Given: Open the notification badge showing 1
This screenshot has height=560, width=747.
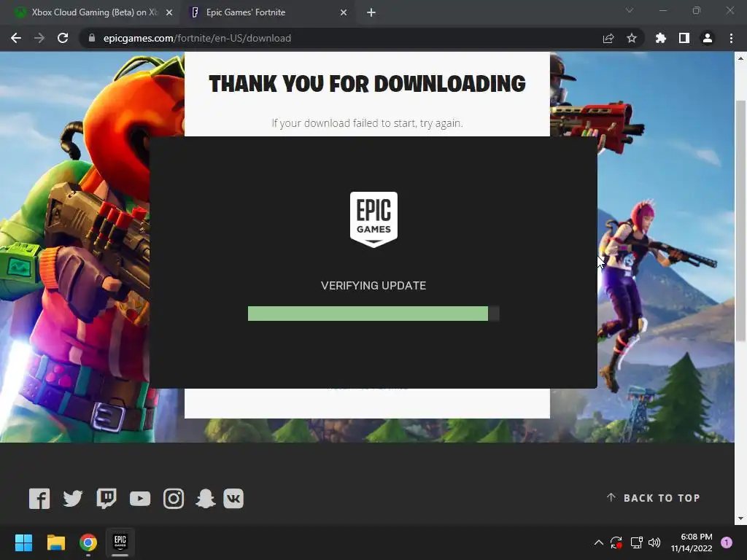Looking at the screenshot, I should click(x=727, y=542).
